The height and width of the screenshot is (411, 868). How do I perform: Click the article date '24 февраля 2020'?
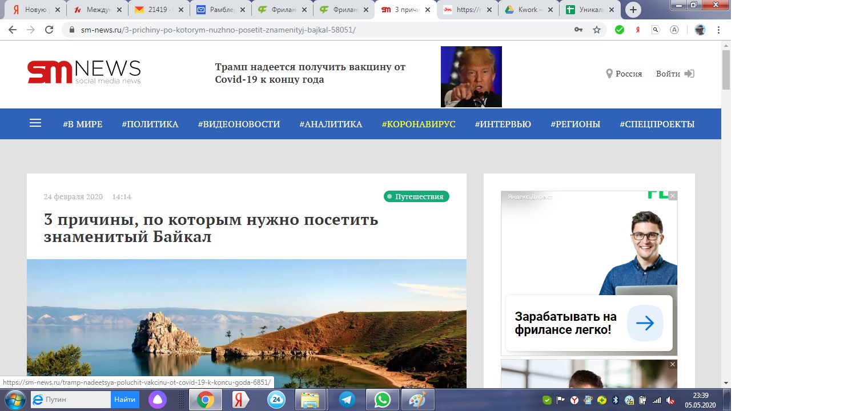(x=73, y=197)
